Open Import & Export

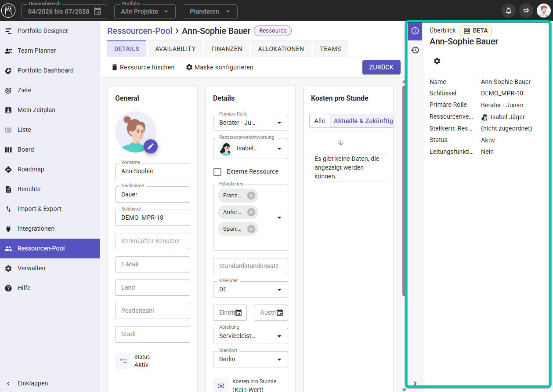click(50, 209)
